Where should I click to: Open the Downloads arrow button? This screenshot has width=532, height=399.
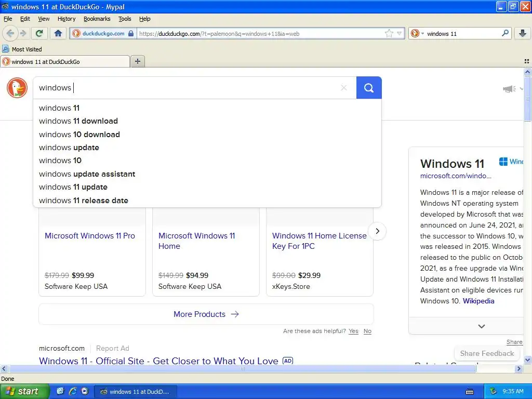tap(523, 33)
